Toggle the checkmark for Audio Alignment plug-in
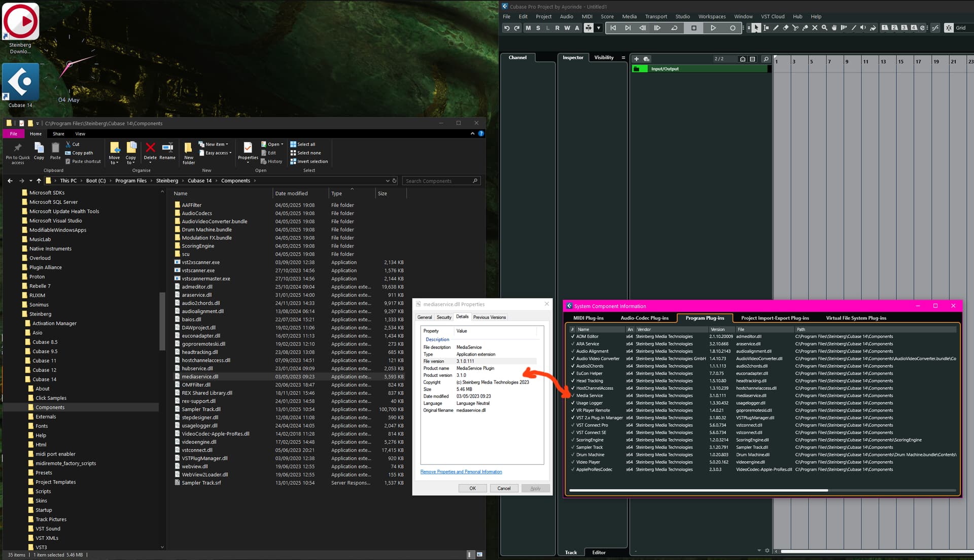This screenshot has height=560, width=974. click(573, 351)
